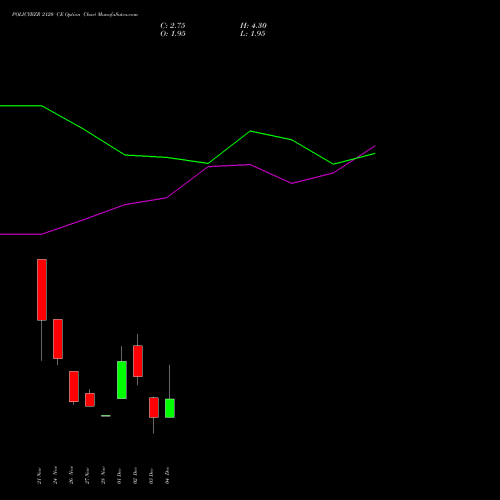Click the chart title text at top left

tap(75, 15)
